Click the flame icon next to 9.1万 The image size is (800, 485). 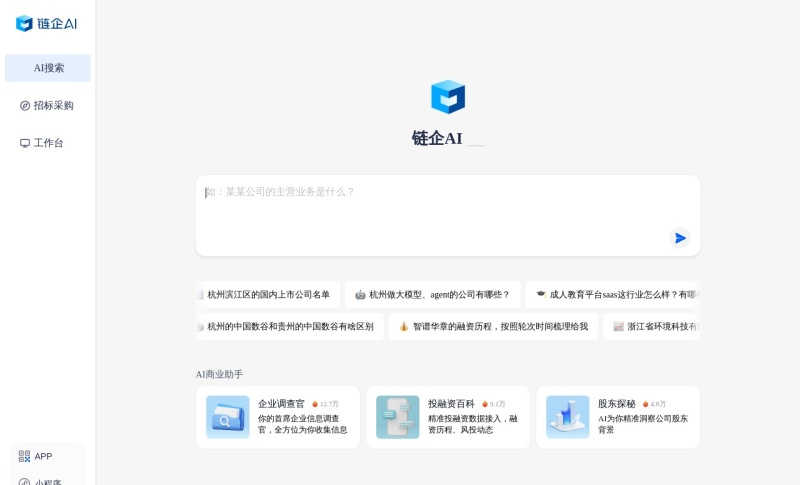point(485,404)
